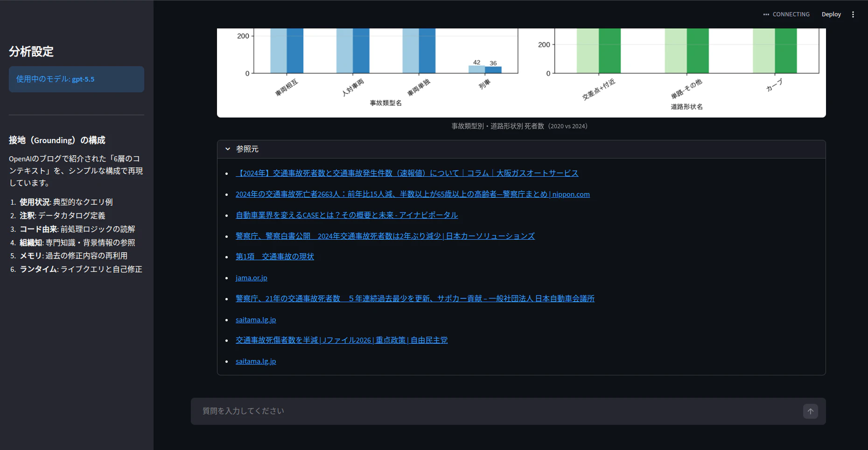Click the 道路形状名 axis label

[686, 107]
